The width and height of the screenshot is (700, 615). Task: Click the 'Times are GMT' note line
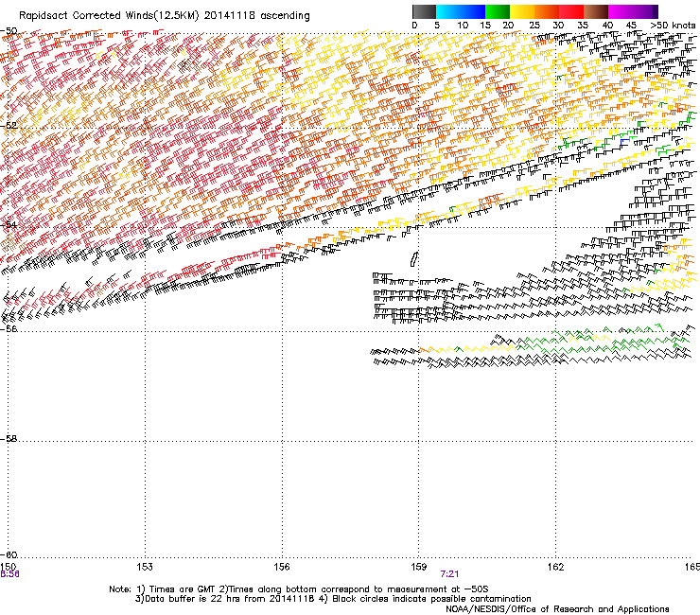pyautogui.click(x=299, y=589)
